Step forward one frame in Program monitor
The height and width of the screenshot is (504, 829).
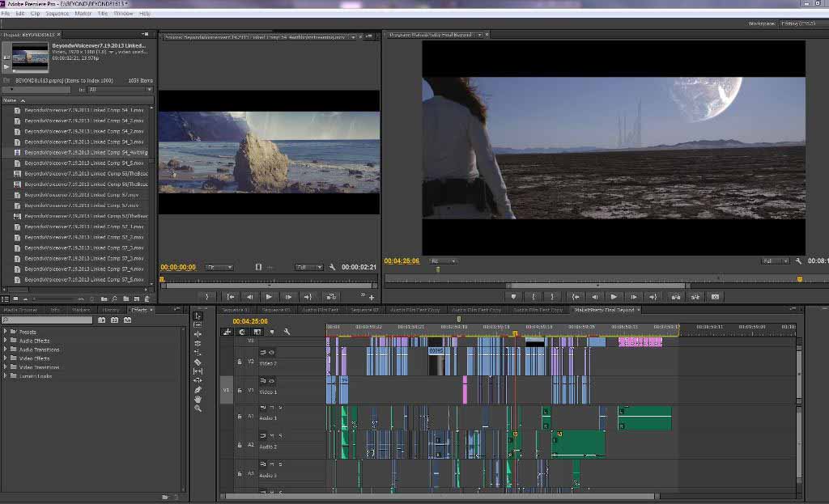pyautogui.click(x=633, y=297)
